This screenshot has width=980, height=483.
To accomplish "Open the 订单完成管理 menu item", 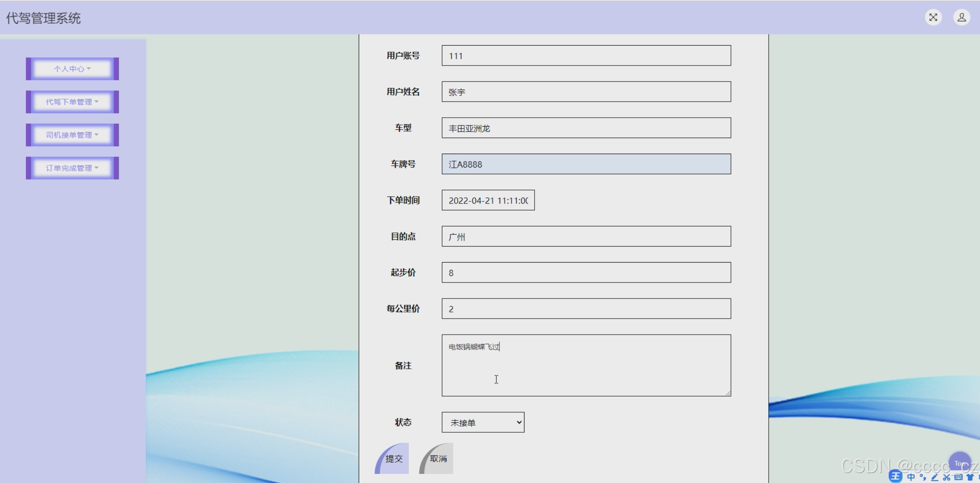I will 72,168.
